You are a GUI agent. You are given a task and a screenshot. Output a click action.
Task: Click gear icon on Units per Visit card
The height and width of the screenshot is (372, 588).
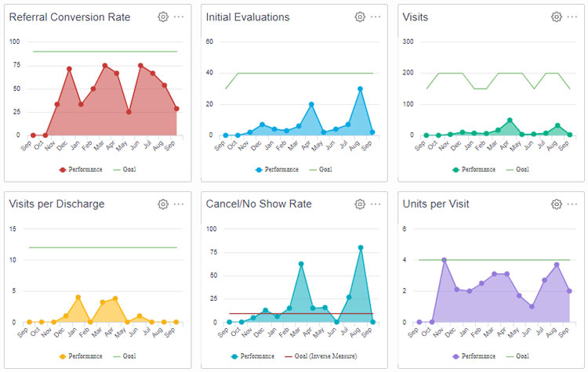(x=556, y=204)
